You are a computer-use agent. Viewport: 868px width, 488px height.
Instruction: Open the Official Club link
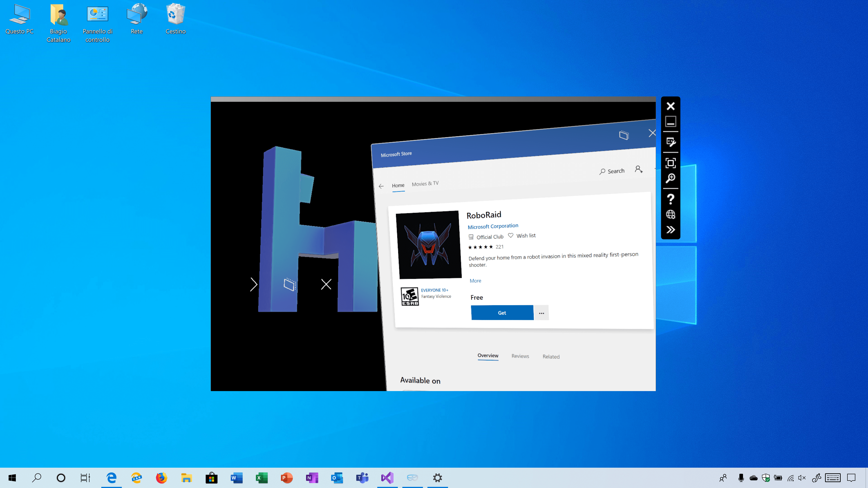[x=486, y=237]
